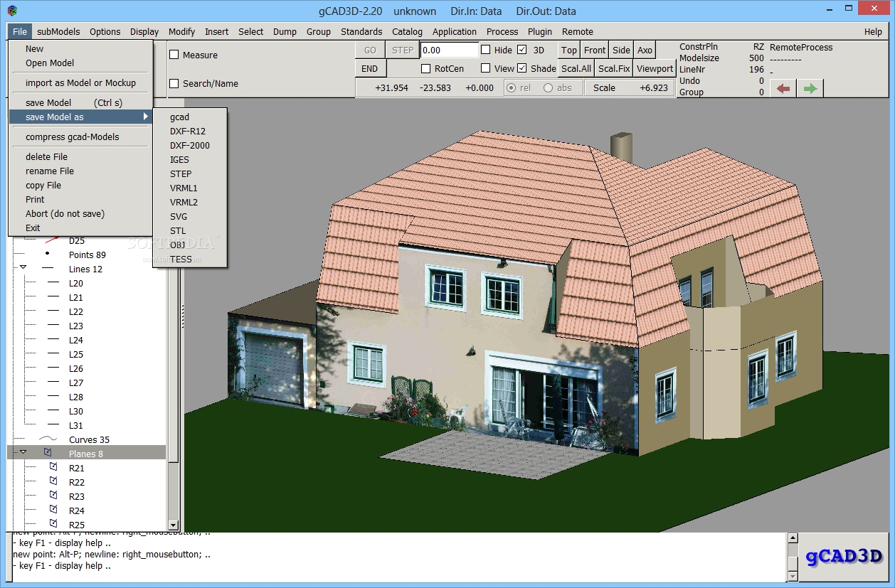Click the plane icon of R21
The height and width of the screenshot is (588, 895).
point(53,467)
